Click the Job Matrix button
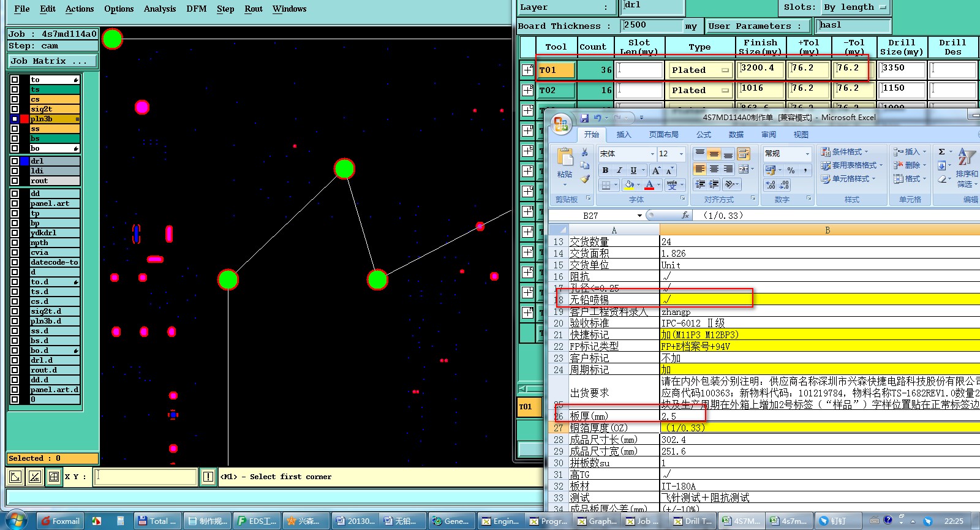 (x=52, y=61)
